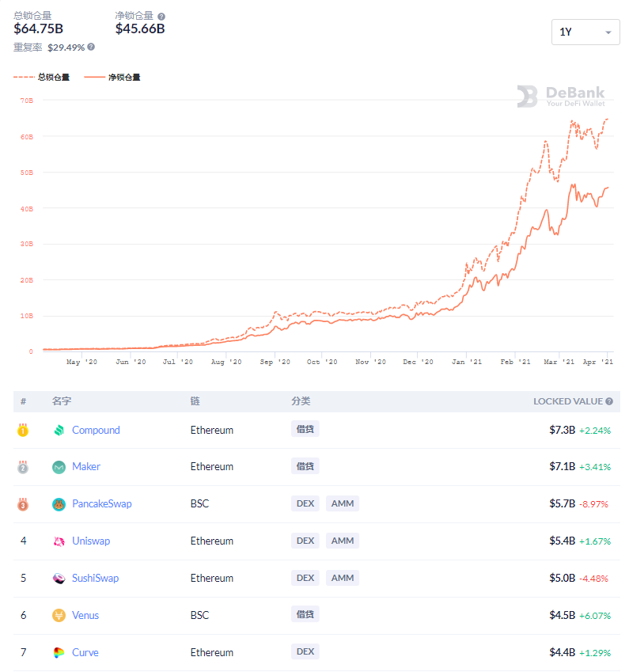Click the help icon next to 重复率
This screenshot has width=629, height=672.
91,47
